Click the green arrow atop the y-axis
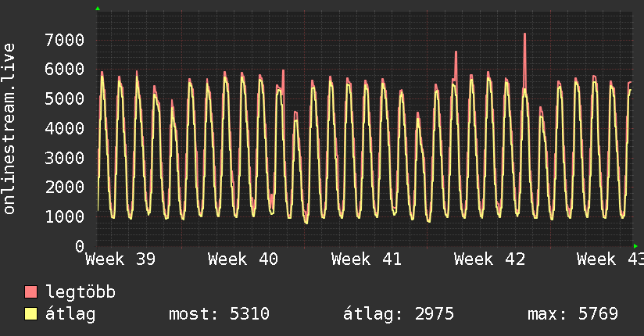The height and width of the screenshot is (336, 644). [98, 9]
